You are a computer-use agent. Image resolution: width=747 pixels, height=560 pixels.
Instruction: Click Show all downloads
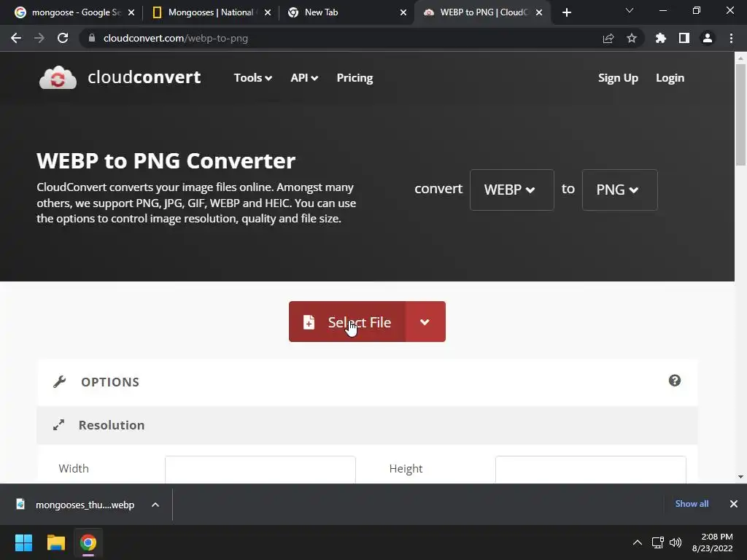692,504
